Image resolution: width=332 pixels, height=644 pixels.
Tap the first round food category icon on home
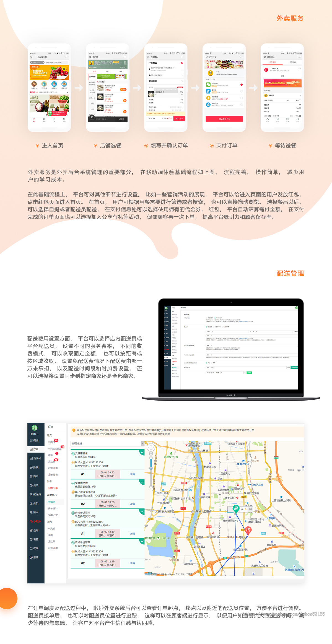34,84
